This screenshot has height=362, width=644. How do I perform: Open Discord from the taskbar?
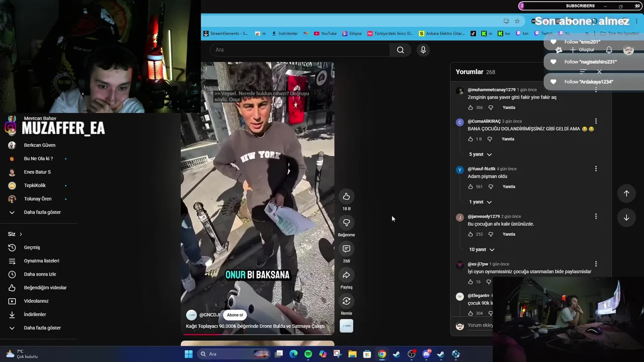click(x=426, y=354)
